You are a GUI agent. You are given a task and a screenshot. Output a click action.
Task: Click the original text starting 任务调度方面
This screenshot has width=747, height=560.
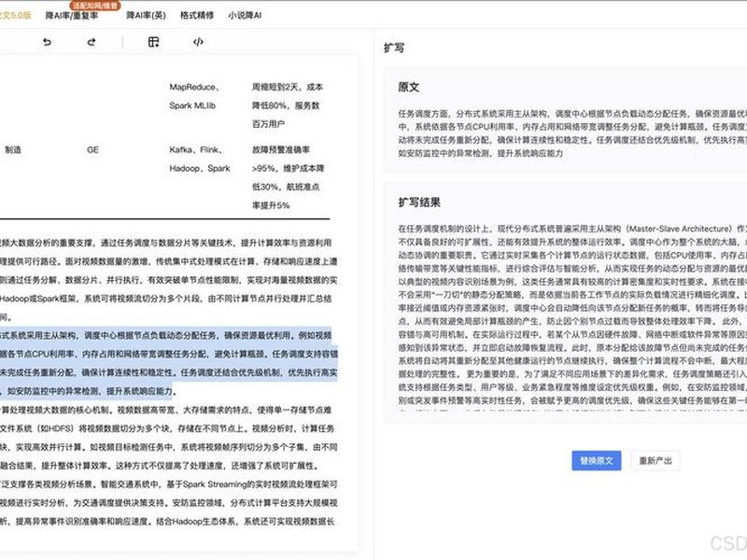[x=572, y=133]
